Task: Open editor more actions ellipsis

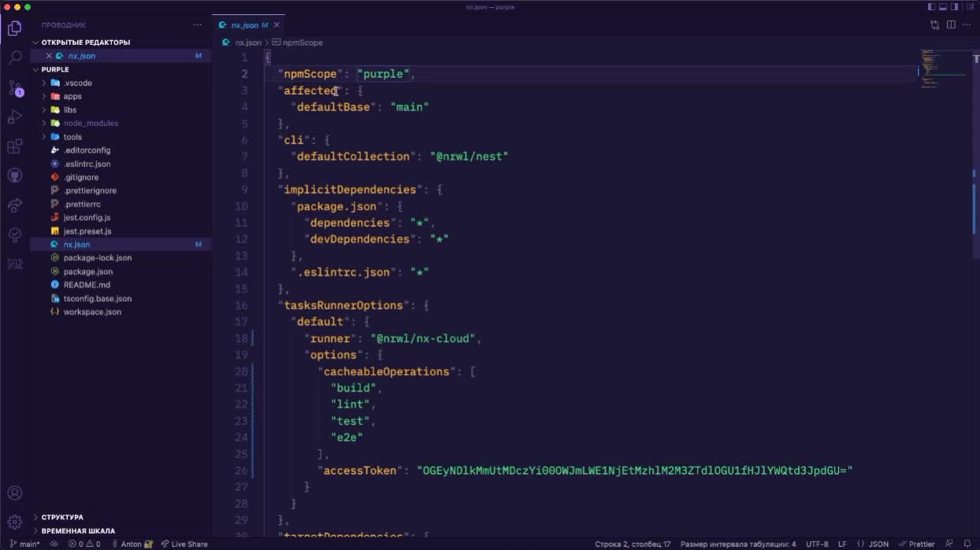Action: pyautogui.click(x=967, y=25)
